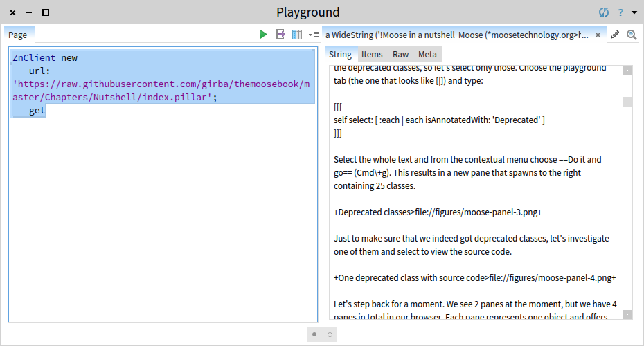Click the Publish/remote export icon
Image resolution: width=644 pixels, height=346 pixels.
(x=280, y=35)
